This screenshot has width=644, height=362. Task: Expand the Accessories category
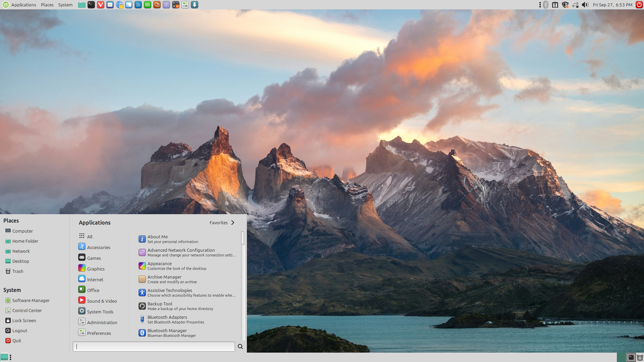coord(98,247)
